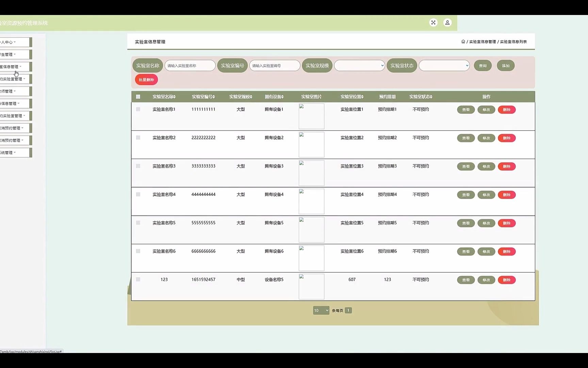Open the user profile icon in header
Viewport: 588px width, 368px height.
point(447,22)
